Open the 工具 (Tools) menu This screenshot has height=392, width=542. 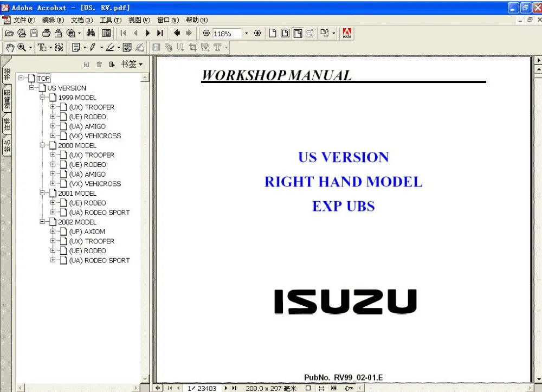[x=111, y=20]
